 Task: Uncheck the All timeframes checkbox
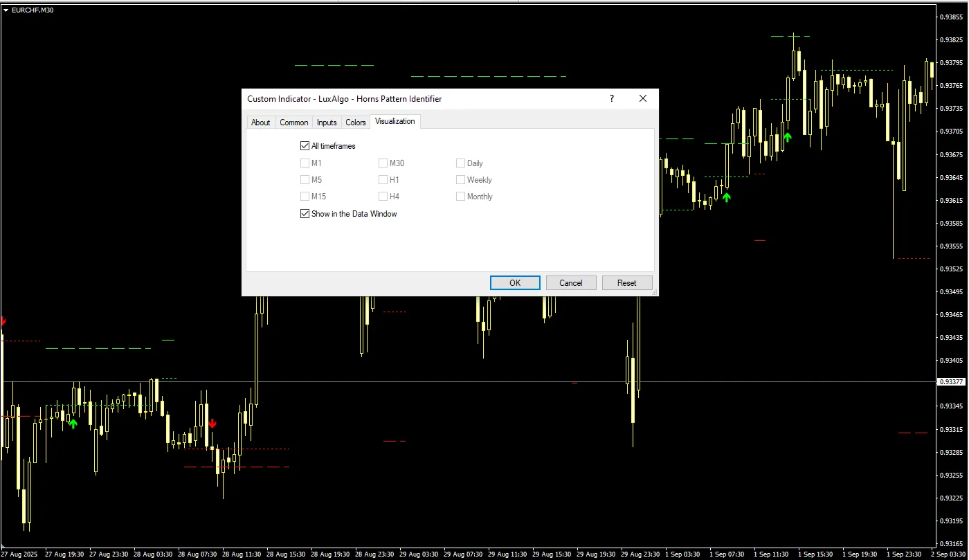click(x=305, y=145)
